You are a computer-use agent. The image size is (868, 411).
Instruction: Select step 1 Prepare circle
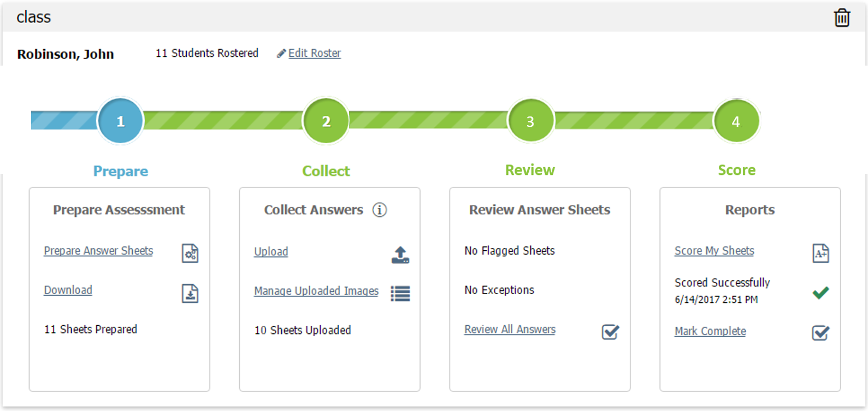point(121,121)
